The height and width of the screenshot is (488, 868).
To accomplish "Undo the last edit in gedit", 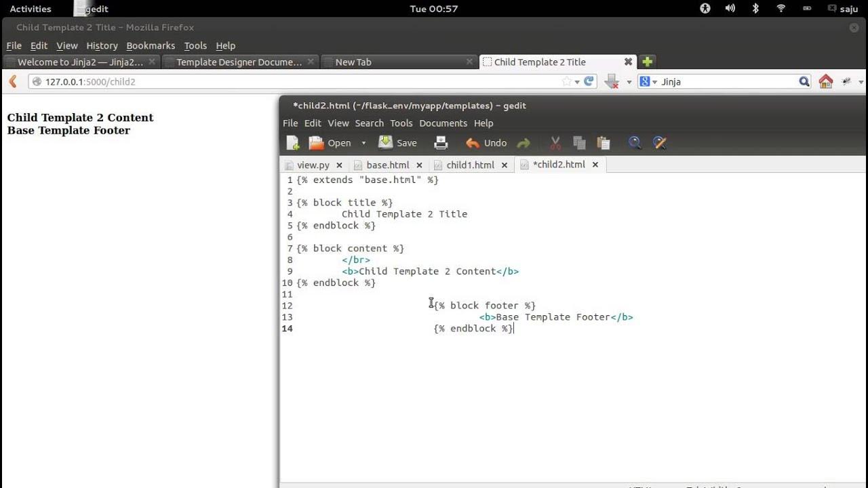I will click(486, 143).
